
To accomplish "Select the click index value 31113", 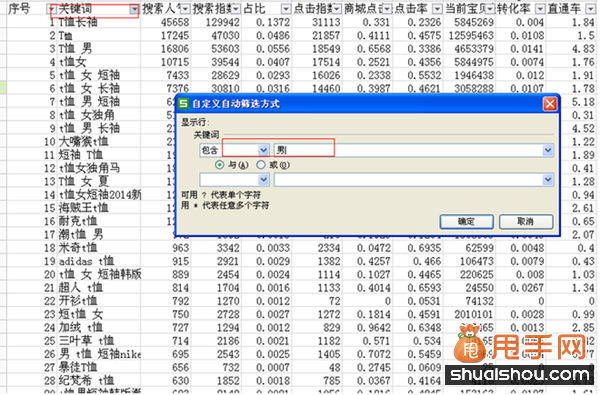I will (x=326, y=22).
